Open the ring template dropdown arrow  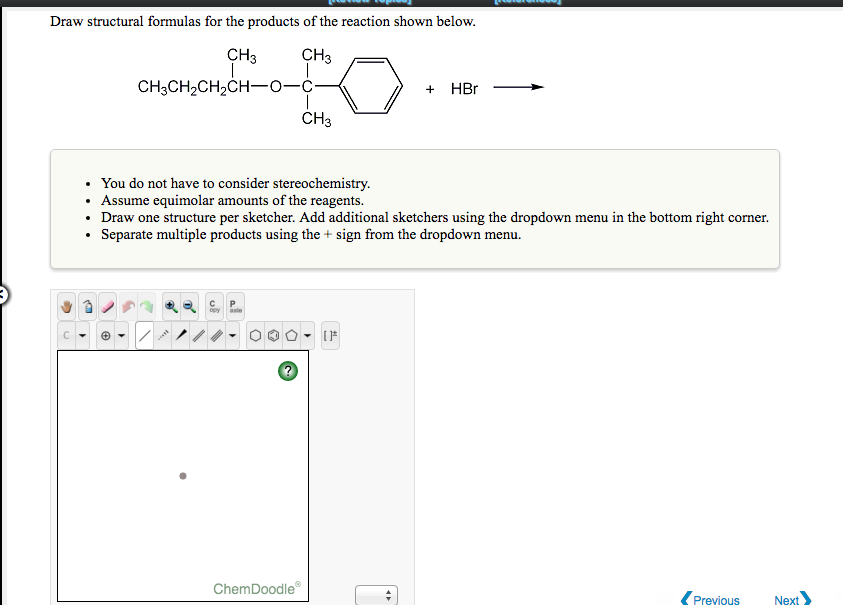click(306, 334)
